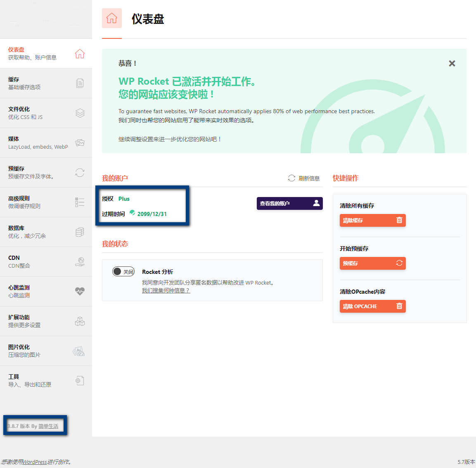Image resolution: width=476 pixels, height=468 pixels.
Task: Click the 我的状态 section heading
Action: 115,244
